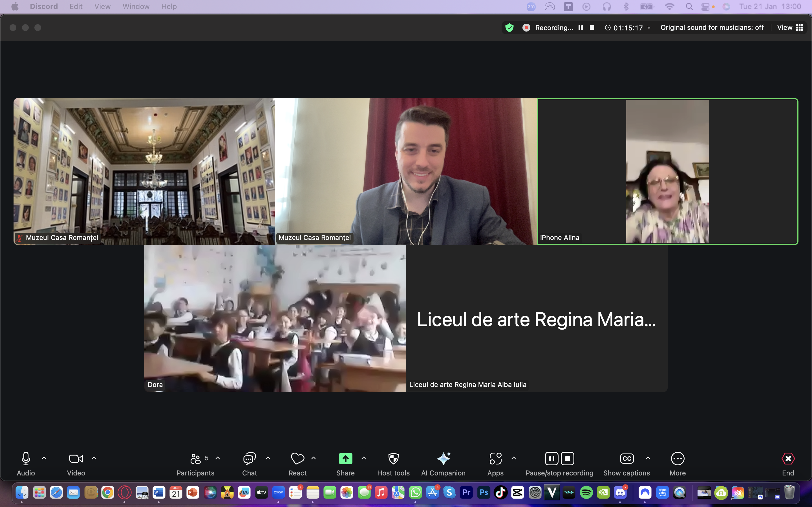Expand audio options arrow next to Audio
This screenshot has width=812, height=507.
click(x=44, y=458)
